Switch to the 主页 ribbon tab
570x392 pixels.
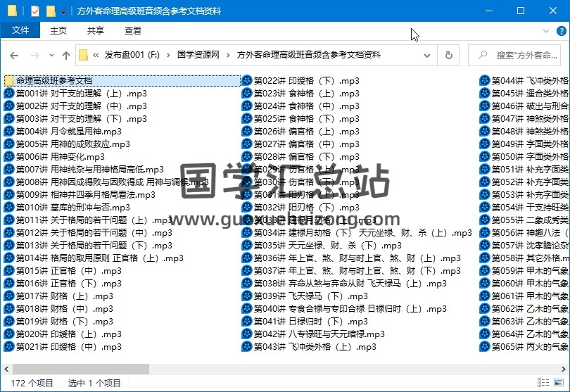[x=58, y=31]
